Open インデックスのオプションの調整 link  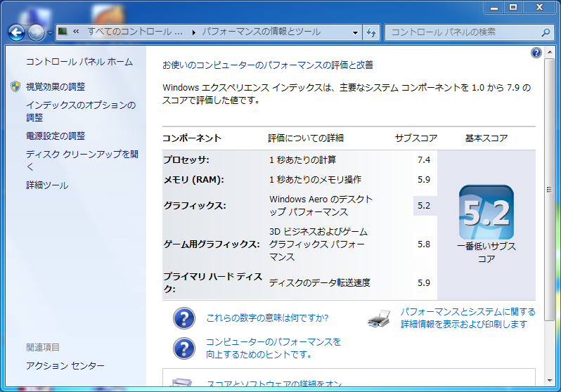tap(81, 111)
